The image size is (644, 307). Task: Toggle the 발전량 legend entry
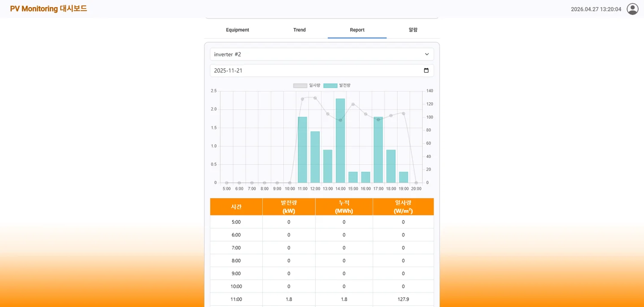click(337, 85)
